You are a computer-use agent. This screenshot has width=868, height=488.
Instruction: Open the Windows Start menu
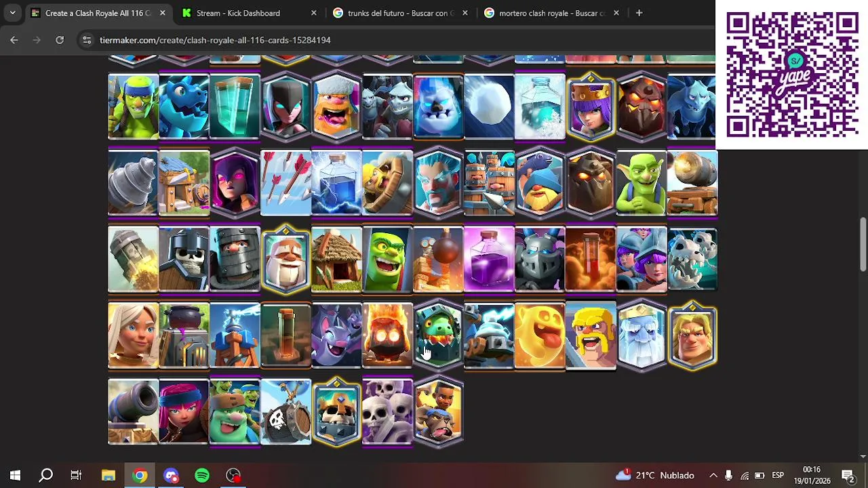pyautogui.click(x=15, y=475)
